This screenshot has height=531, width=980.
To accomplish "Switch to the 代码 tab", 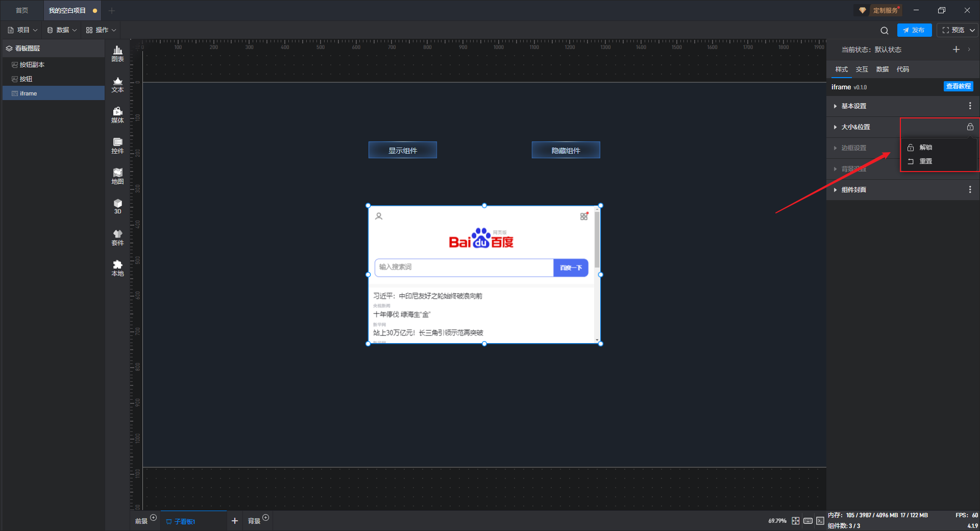I will point(902,69).
